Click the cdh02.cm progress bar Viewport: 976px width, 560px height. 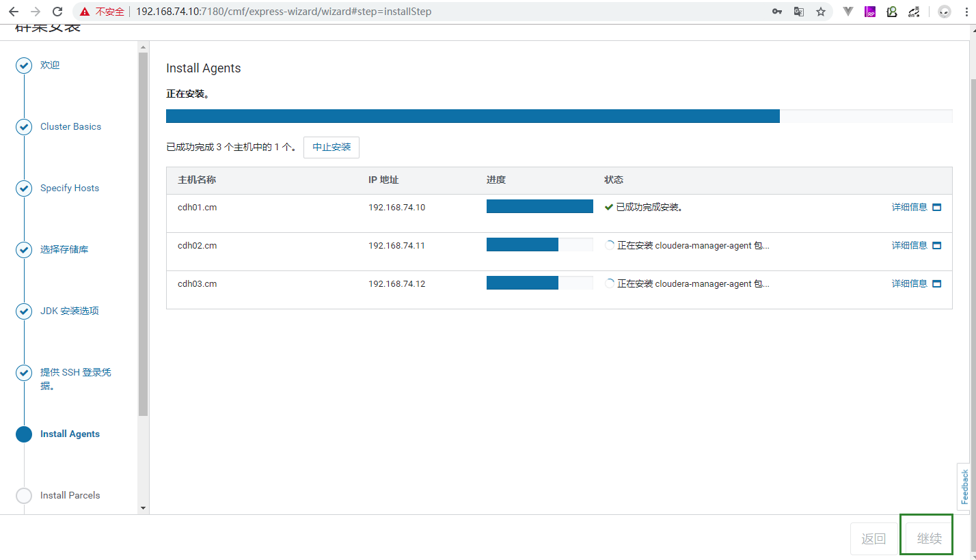point(540,244)
